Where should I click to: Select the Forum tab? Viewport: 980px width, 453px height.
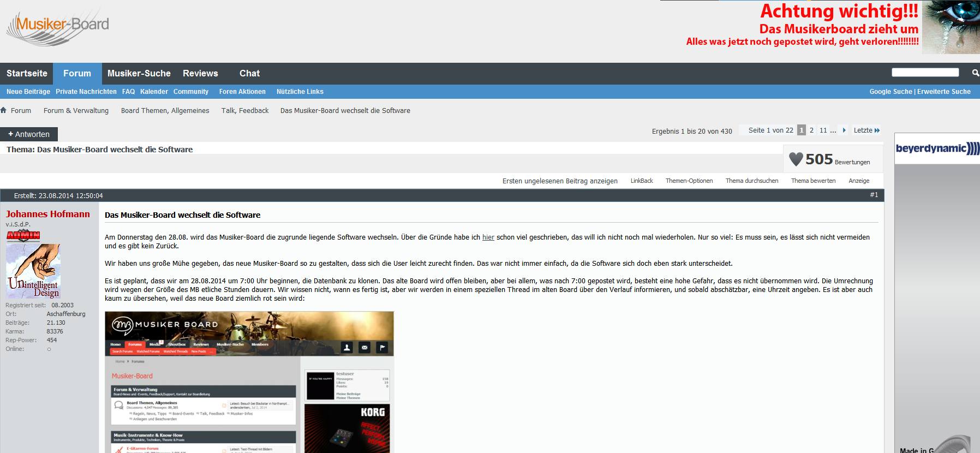tap(77, 73)
